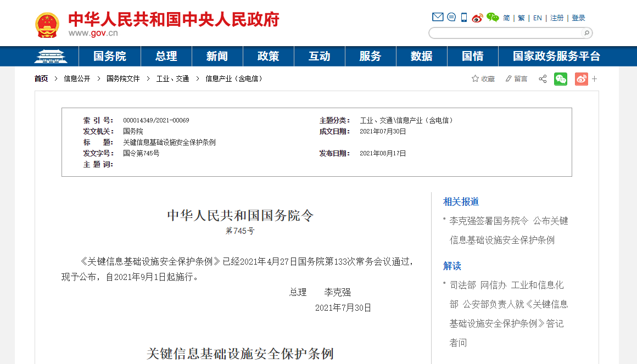Screen dimensions: 637x364
Task: Go to 国家政务服务平台 menu item
Action: coord(556,57)
